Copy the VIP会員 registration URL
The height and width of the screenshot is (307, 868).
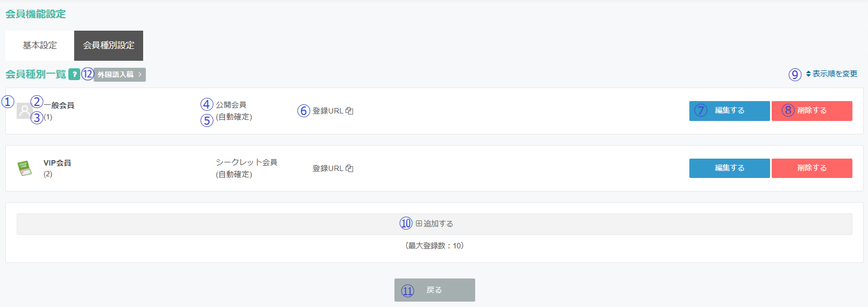[x=349, y=168]
